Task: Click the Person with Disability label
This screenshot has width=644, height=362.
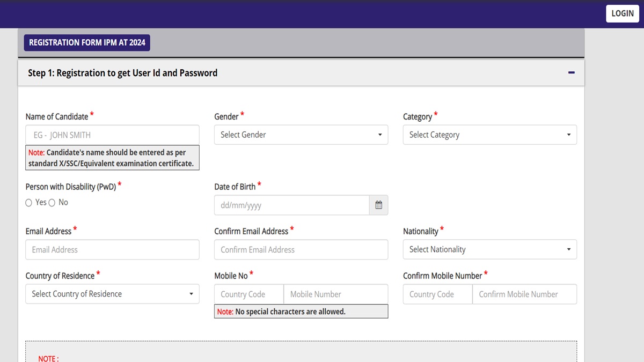Action: 71,187
